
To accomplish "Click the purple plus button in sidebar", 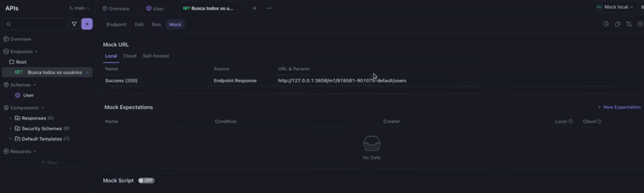I will 87,24.
